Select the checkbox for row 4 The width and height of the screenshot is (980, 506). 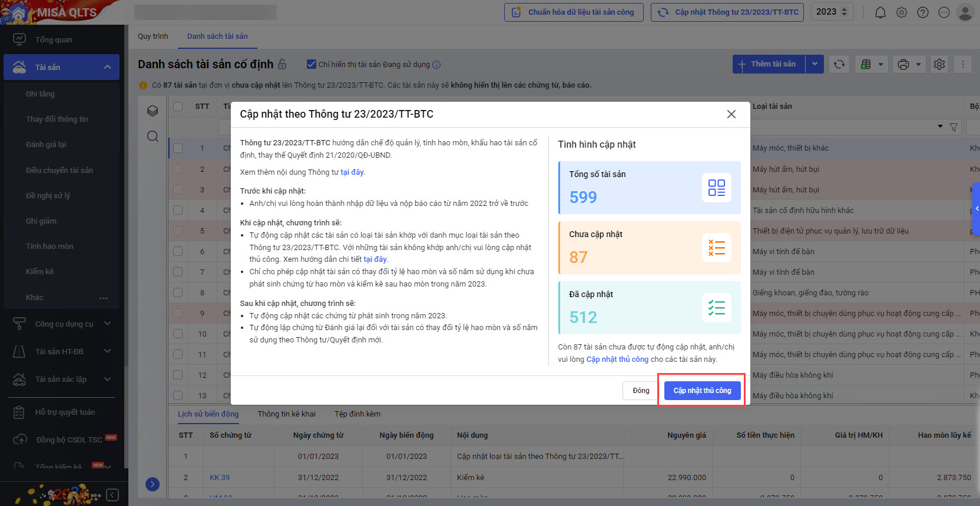pyautogui.click(x=178, y=210)
